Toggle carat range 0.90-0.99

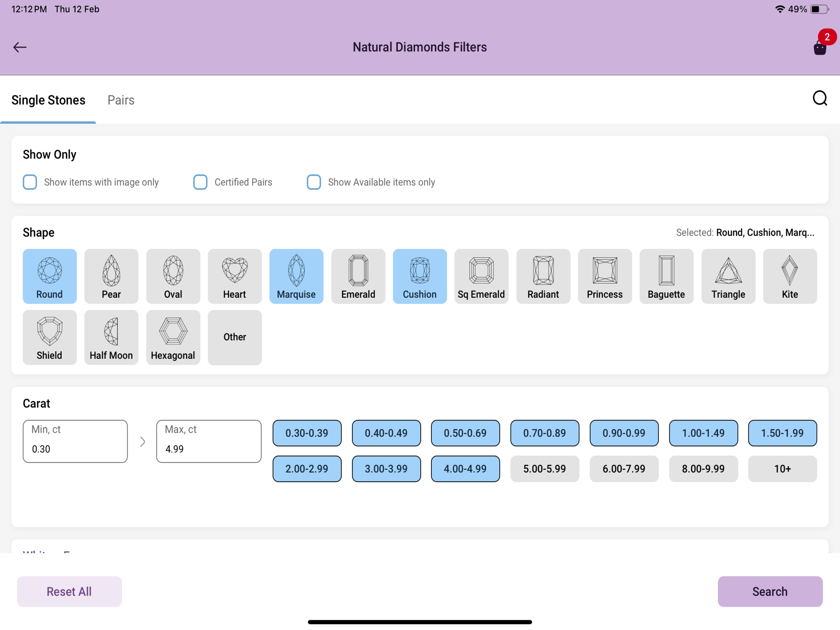click(624, 433)
